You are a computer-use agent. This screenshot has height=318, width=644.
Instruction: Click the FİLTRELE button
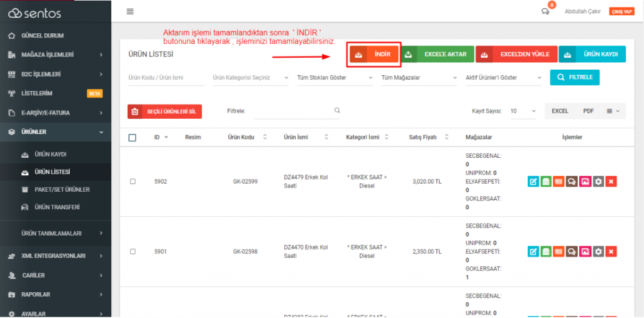[575, 77]
